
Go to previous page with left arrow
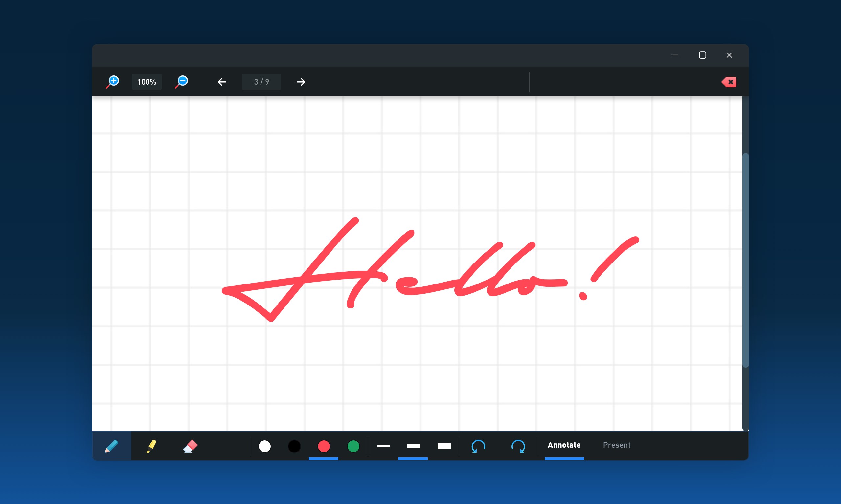(x=222, y=82)
